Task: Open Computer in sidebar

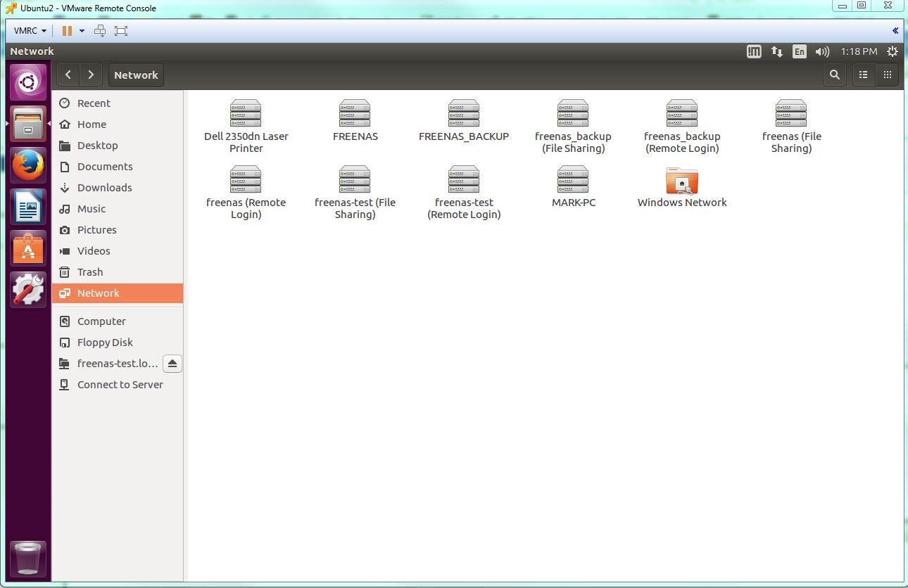Action: [x=117, y=321]
